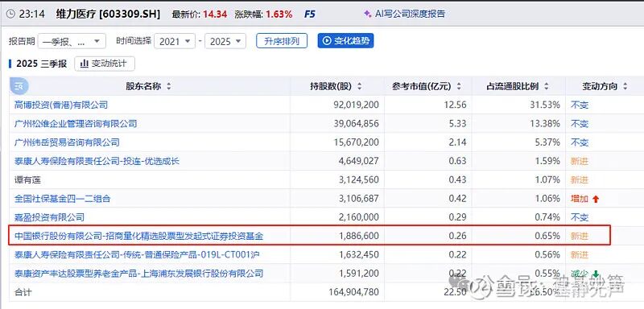This screenshot has height=309, width=644.
Task: Click the 变动统计 button
Action: click(105, 64)
